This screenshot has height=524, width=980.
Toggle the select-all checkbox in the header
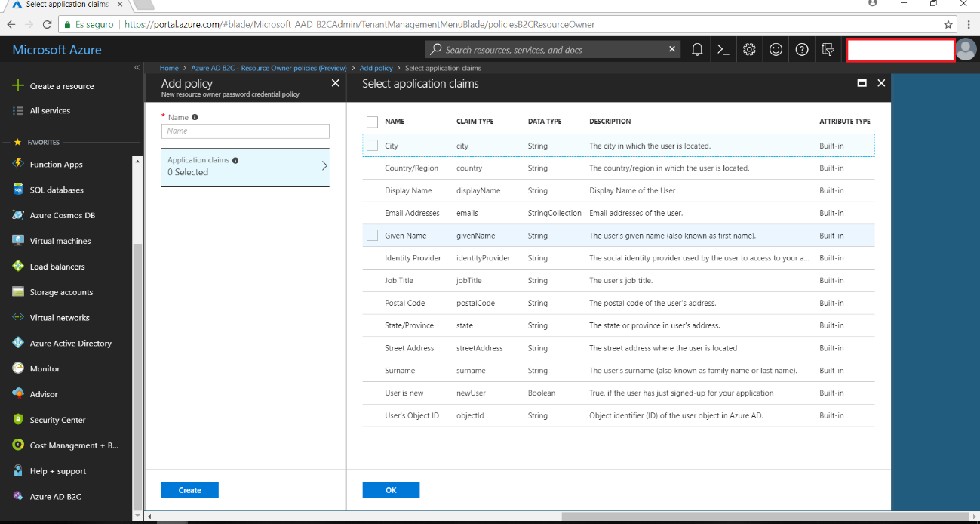point(372,122)
